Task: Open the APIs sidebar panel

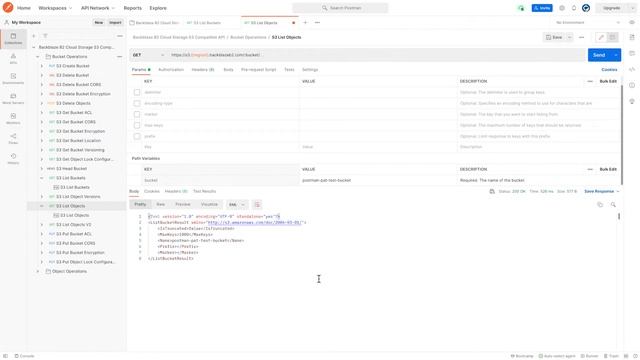Action: coord(13,59)
